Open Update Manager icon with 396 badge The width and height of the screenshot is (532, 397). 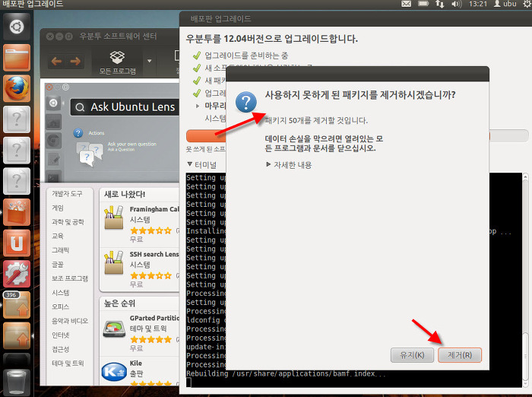[17, 305]
